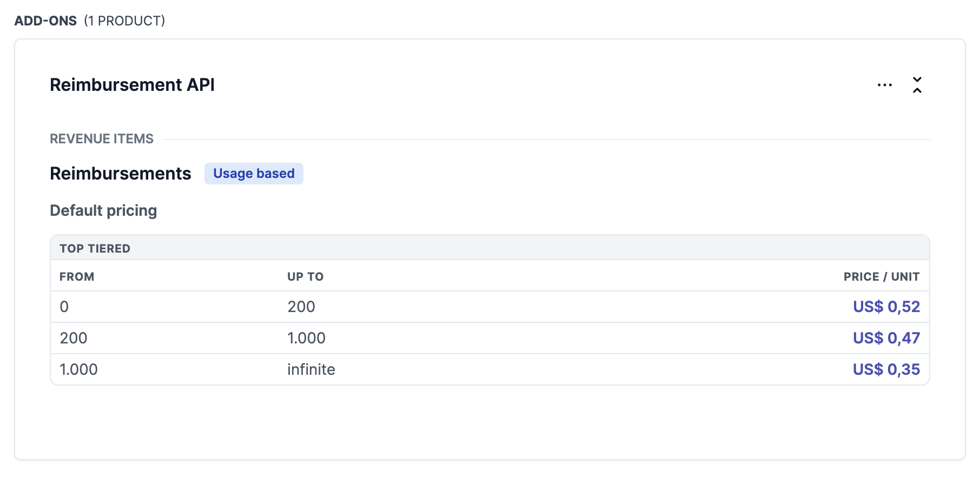Open the three-dot menu for Reimbursement API
Image resolution: width=980 pixels, height=477 pixels.
(x=884, y=85)
